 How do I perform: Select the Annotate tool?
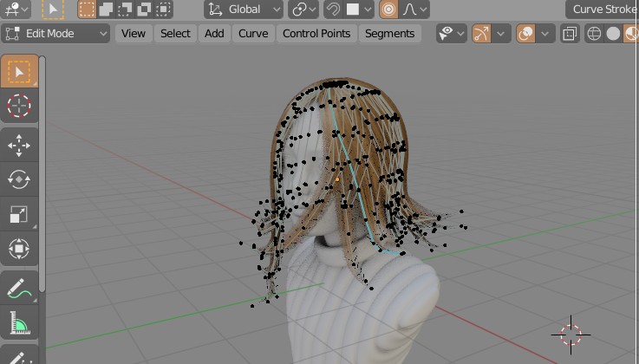click(19, 288)
